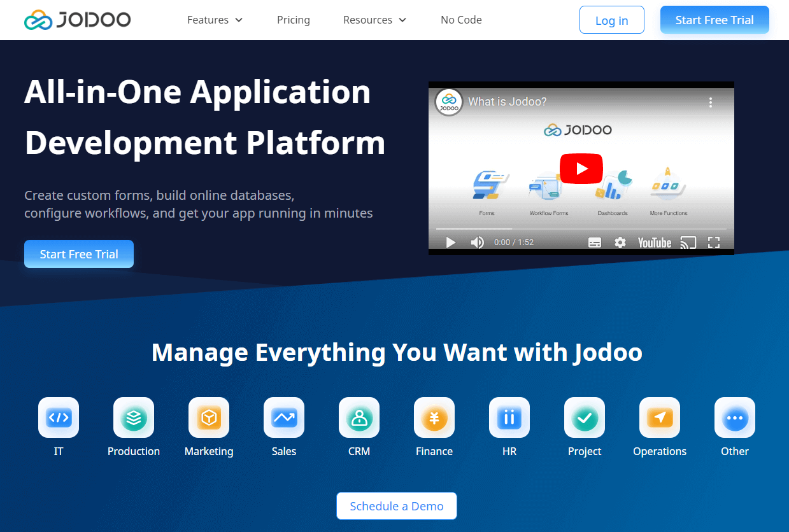Expand the Resources dropdown menu
The width and height of the screenshot is (789, 532).
375,20
